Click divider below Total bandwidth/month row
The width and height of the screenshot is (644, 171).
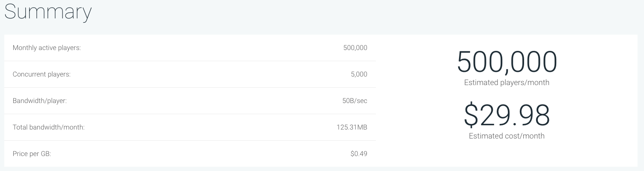click(190, 141)
